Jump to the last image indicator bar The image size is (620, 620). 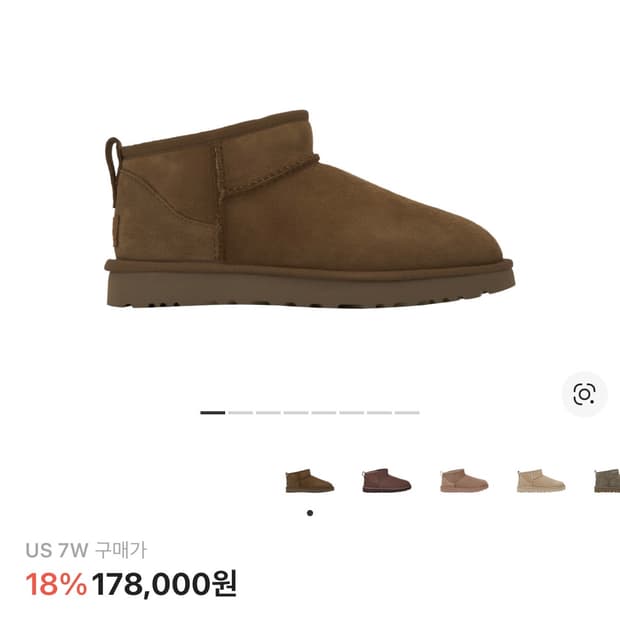pyautogui.click(x=407, y=413)
